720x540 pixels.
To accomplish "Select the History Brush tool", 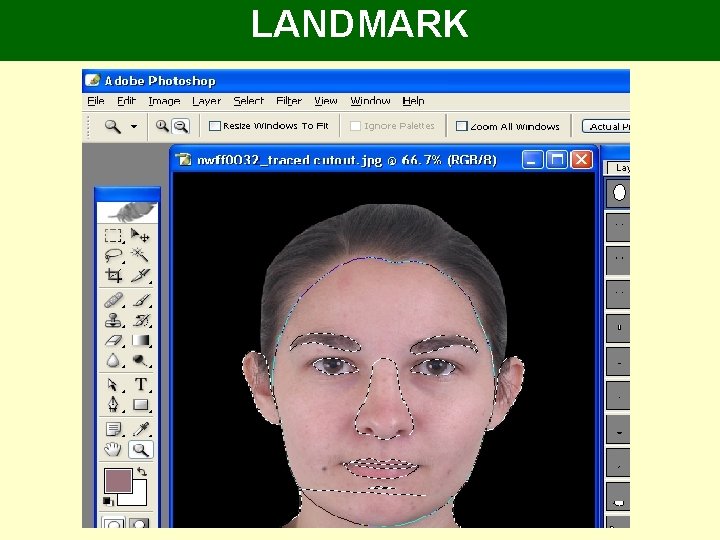I will (140, 320).
